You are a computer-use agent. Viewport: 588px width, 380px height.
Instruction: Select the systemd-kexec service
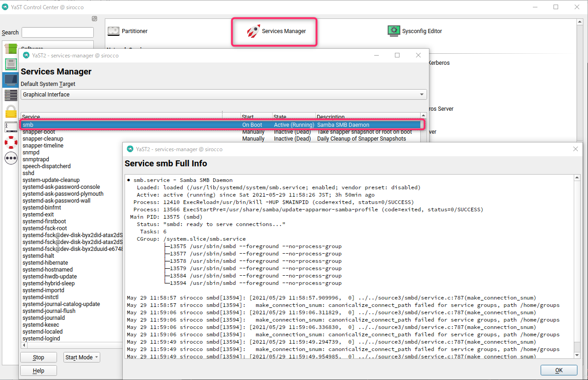tap(41, 325)
